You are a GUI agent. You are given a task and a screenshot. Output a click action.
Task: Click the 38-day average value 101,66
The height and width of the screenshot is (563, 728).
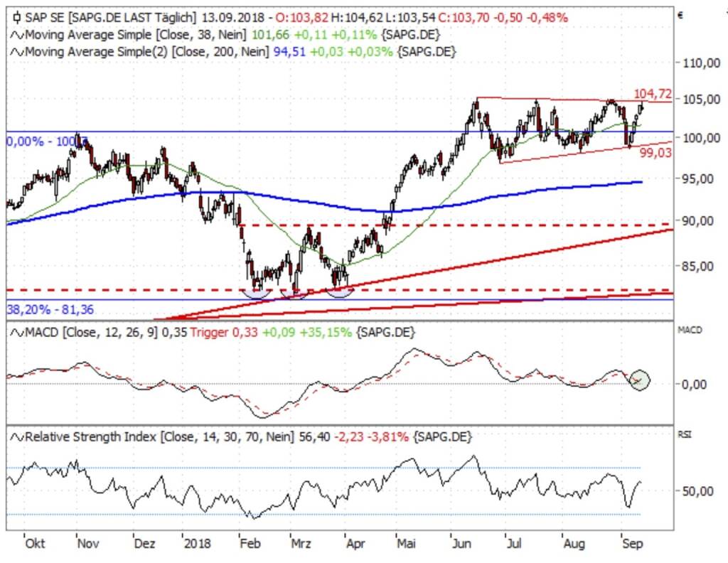pyautogui.click(x=270, y=36)
